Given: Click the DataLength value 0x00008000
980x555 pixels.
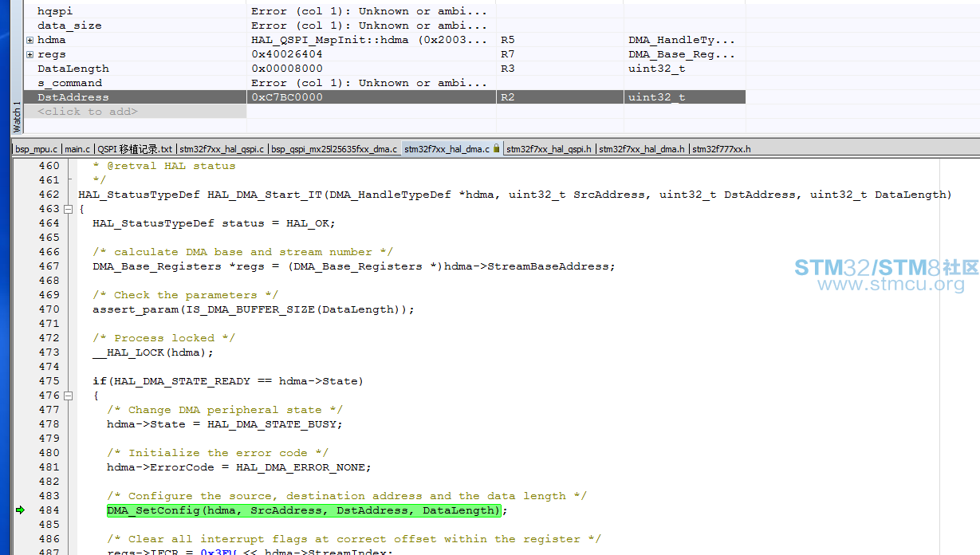Looking at the screenshot, I should (x=287, y=69).
